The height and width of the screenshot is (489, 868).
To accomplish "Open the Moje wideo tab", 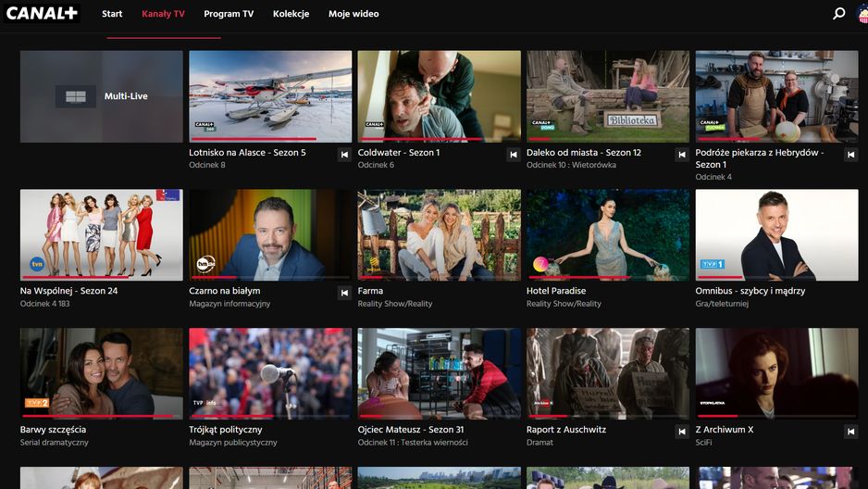I will pyautogui.click(x=353, y=14).
